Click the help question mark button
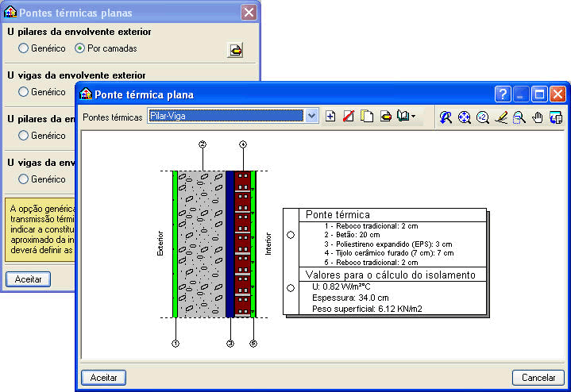The height and width of the screenshot is (392, 571). [x=503, y=94]
